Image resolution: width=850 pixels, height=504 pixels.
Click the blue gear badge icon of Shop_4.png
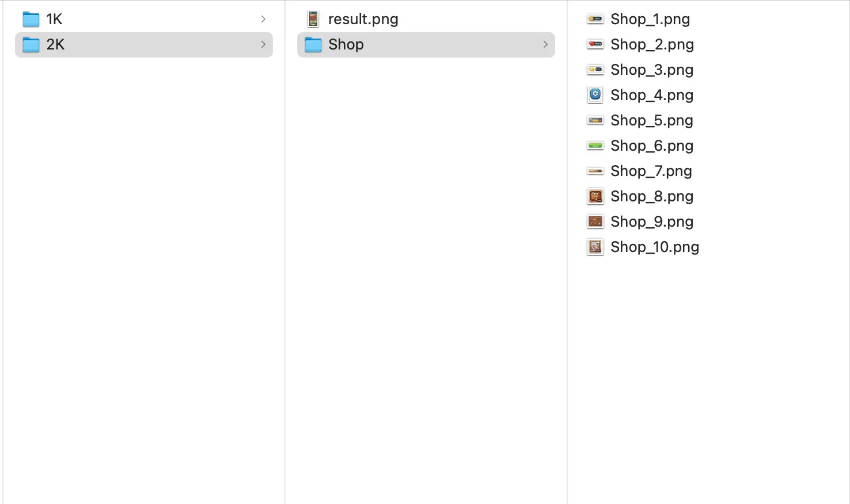pyautogui.click(x=595, y=95)
